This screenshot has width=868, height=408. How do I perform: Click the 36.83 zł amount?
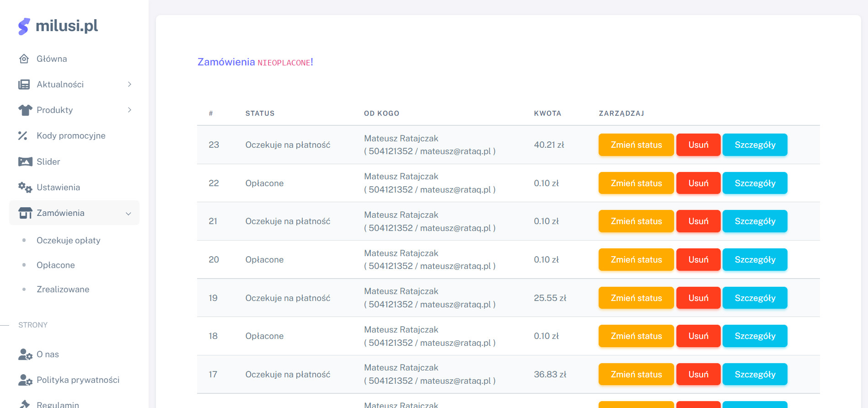point(550,374)
